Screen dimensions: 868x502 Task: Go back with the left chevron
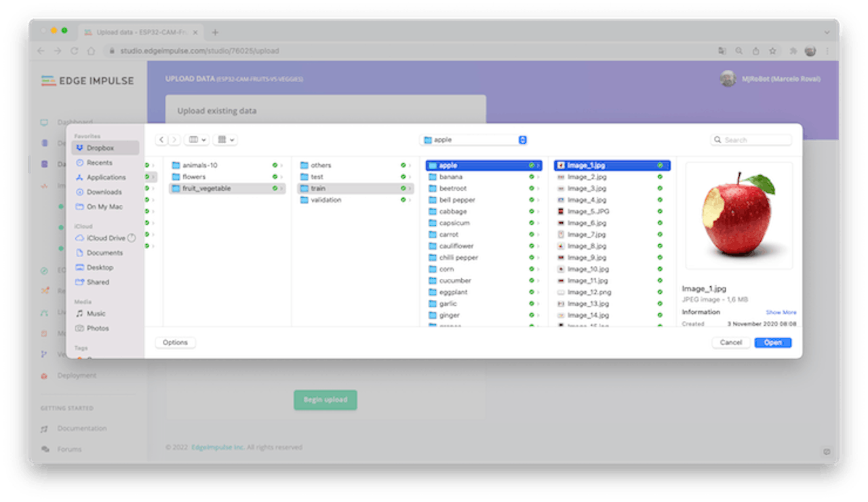pos(161,140)
